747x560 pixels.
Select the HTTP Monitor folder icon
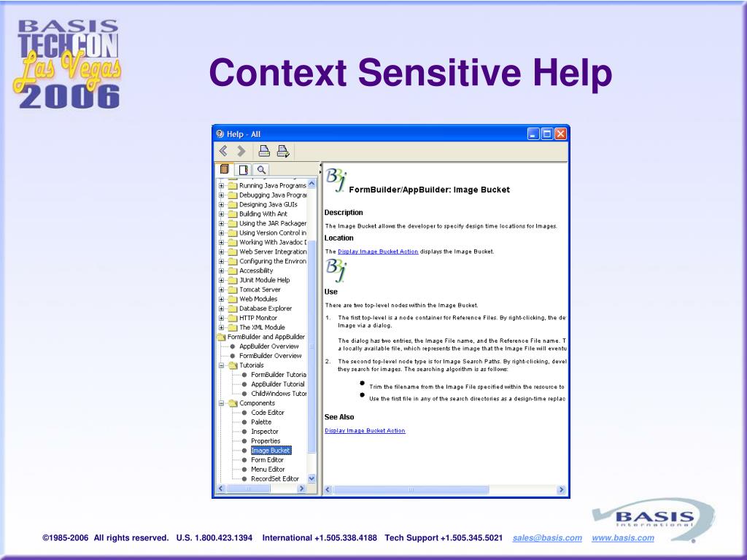pos(233,318)
